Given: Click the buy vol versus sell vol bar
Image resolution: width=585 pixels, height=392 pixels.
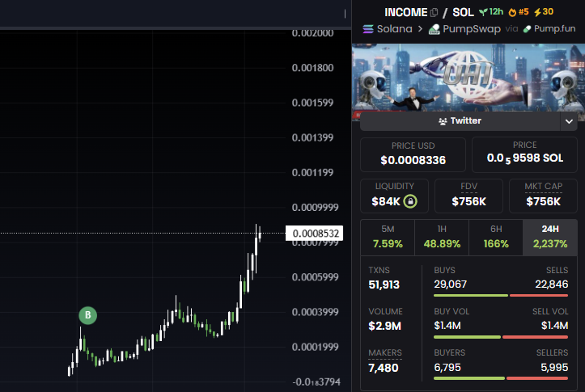Looking at the screenshot, I should (x=501, y=337).
